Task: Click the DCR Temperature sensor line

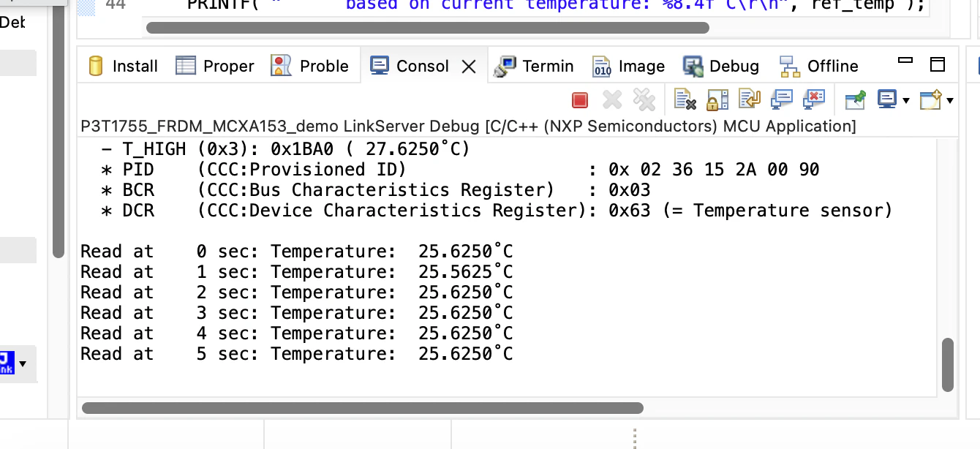Action: (497, 211)
